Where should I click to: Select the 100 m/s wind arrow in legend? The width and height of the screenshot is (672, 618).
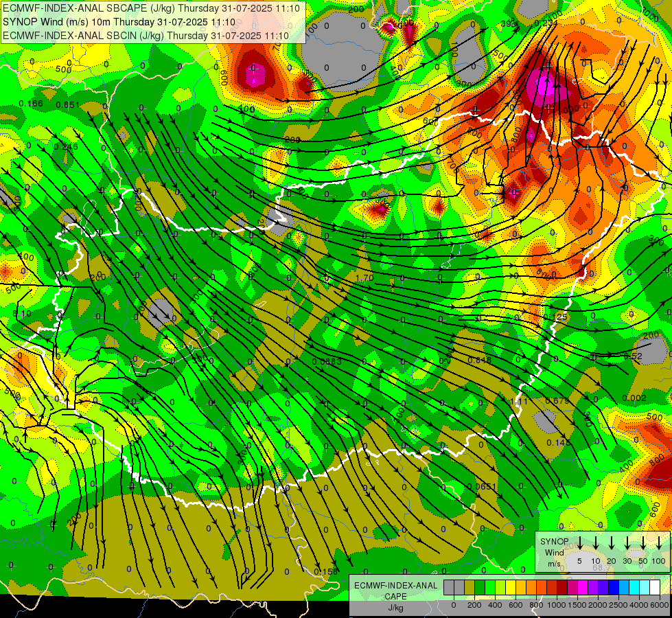[659, 543]
